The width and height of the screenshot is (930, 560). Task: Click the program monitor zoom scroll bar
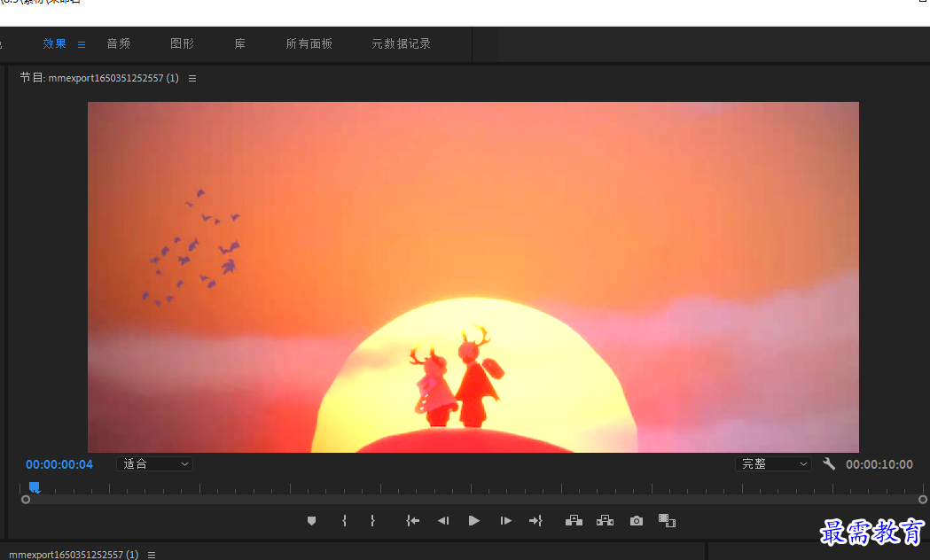click(x=474, y=500)
